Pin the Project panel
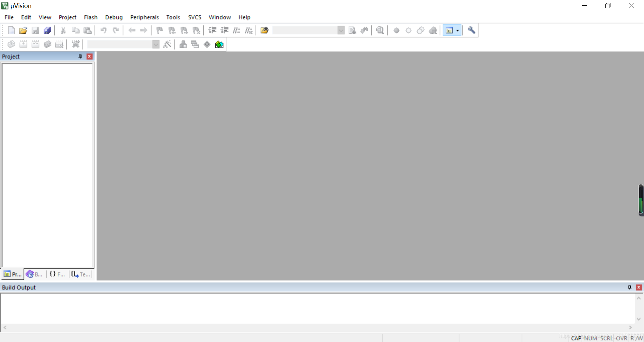Image resolution: width=644 pixels, height=342 pixels. pos(80,56)
